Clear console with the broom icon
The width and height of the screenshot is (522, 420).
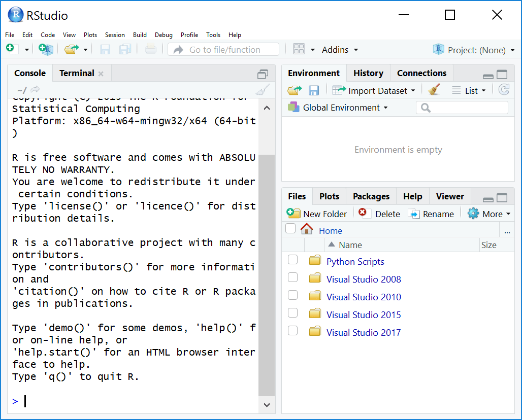pyautogui.click(x=263, y=89)
